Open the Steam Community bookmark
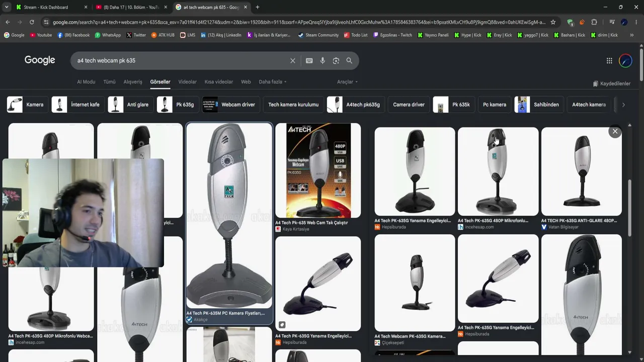644x362 pixels. coord(318,35)
